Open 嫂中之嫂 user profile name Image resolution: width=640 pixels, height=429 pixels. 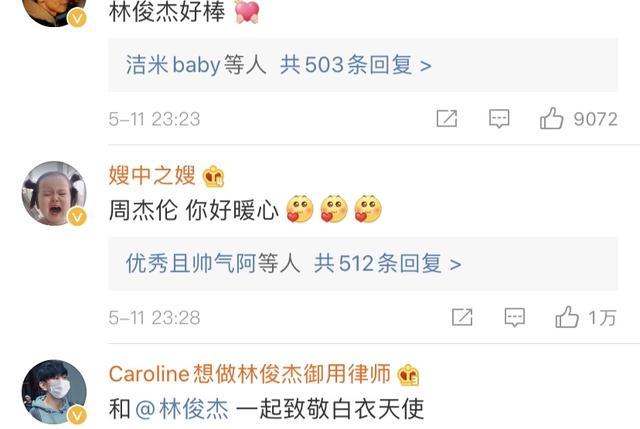[x=152, y=176]
